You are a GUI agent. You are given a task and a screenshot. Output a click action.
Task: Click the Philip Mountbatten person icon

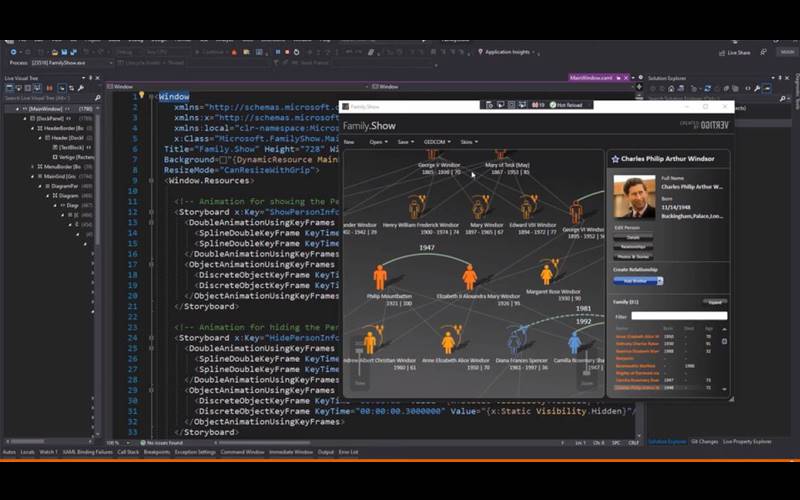click(x=380, y=277)
